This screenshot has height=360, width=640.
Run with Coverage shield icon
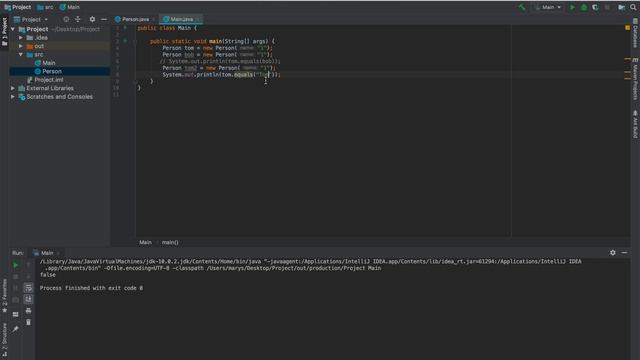click(595, 7)
